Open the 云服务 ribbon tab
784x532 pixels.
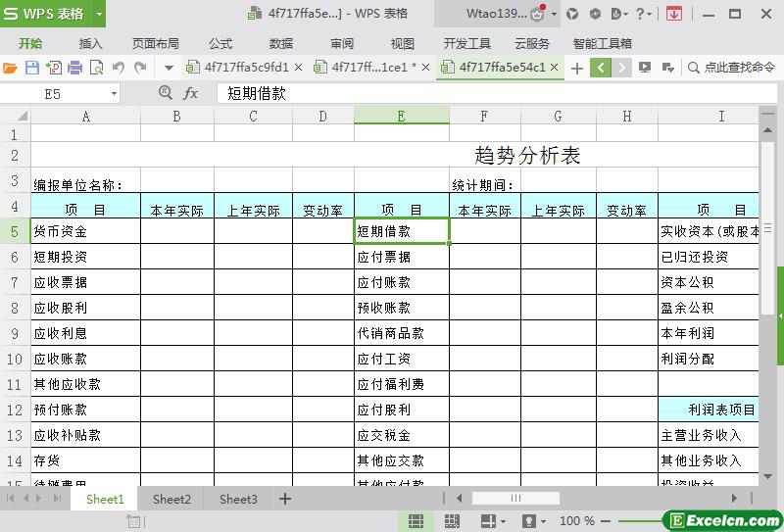[532, 43]
